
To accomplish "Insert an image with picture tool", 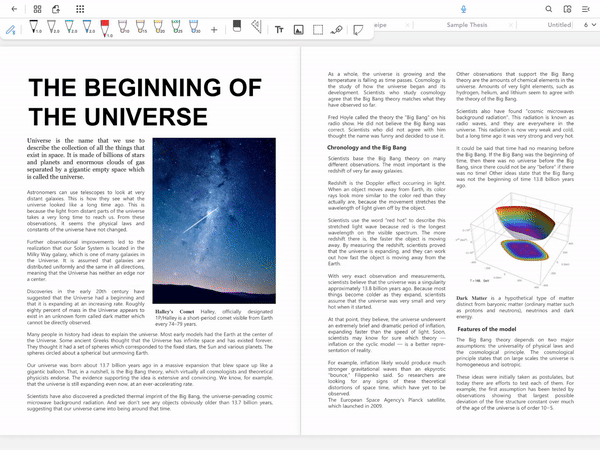I will [x=298, y=29].
